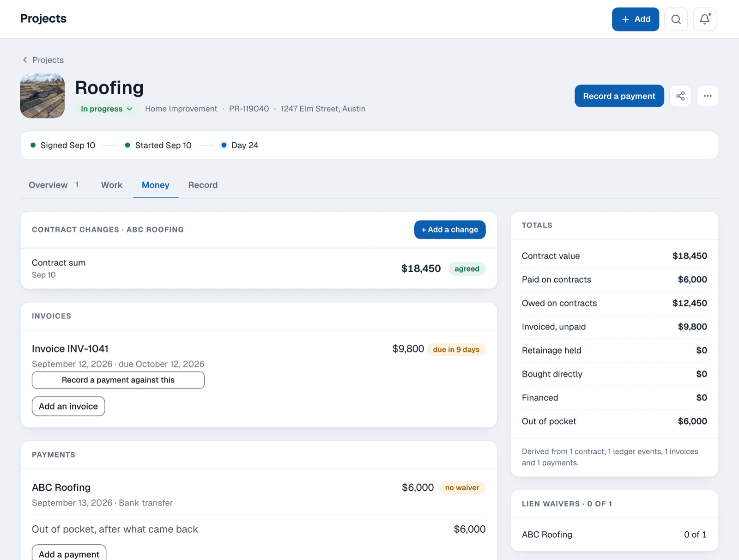The width and height of the screenshot is (739, 560).
Task: Click the Contract value total $18,450
Action: pyautogui.click(x=690, y=256)
